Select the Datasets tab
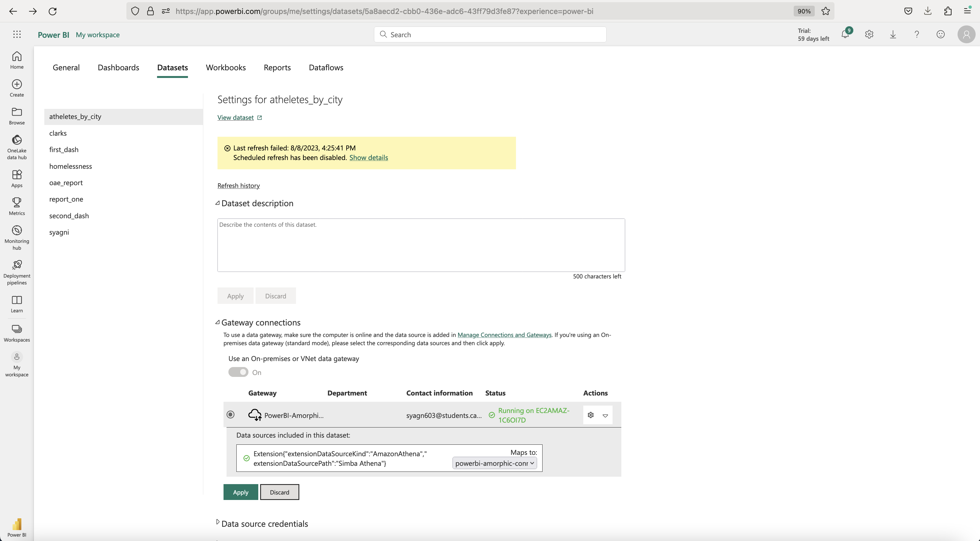 click(x=172, y=67)
